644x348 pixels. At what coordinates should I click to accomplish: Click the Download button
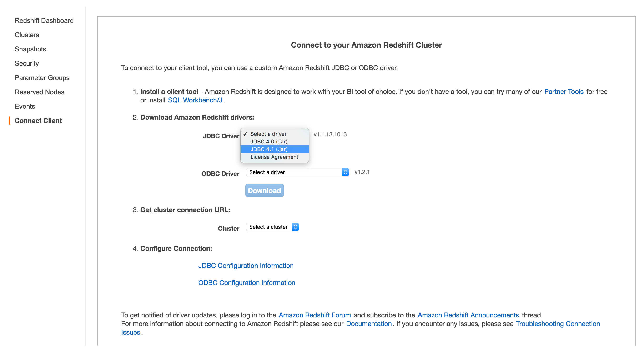(264, 190)
